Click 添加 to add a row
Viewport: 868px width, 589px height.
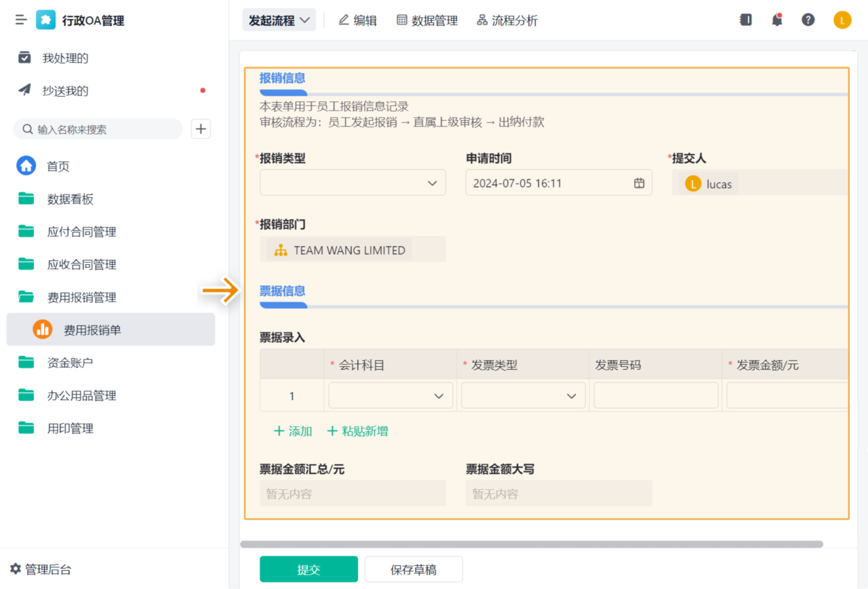pyautogui.click(x=293, y=431)
